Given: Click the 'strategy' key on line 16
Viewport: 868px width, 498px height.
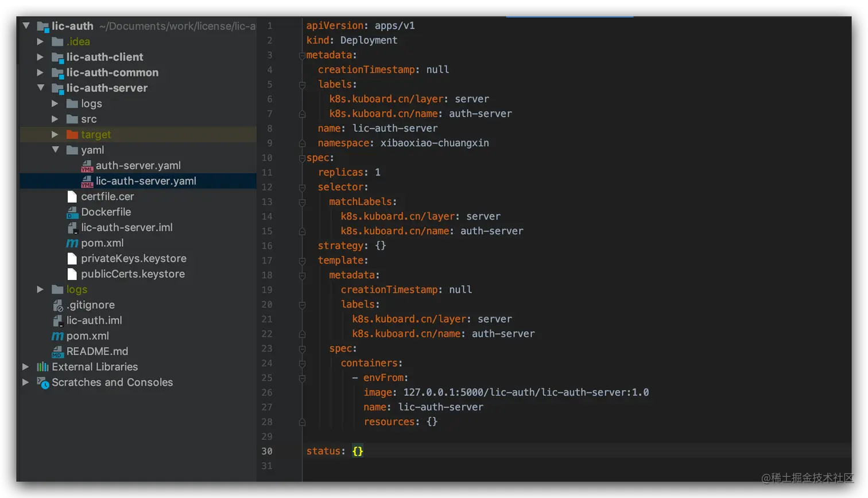Looking at the screenshot, I should 340,246.
